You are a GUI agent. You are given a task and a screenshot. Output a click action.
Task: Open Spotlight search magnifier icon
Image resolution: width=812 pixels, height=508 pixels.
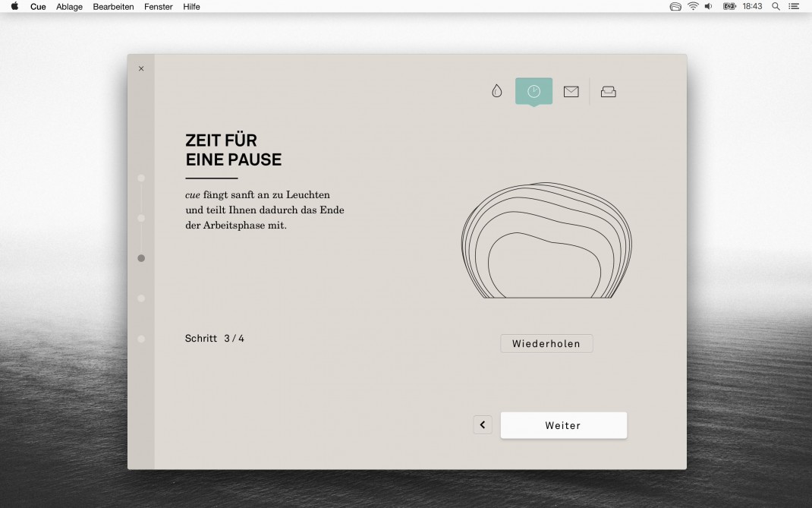click(776, 6)
